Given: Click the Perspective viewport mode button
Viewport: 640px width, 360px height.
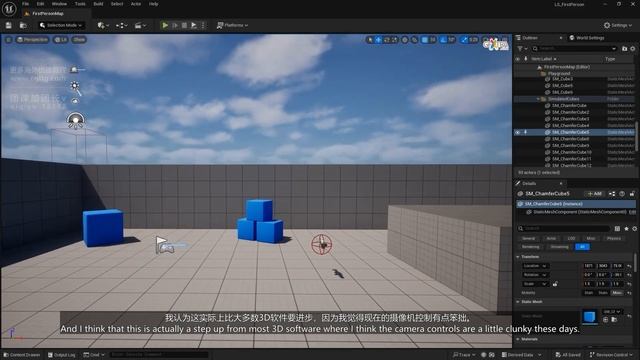Looking at the screenshot, I should coord(33,40).
